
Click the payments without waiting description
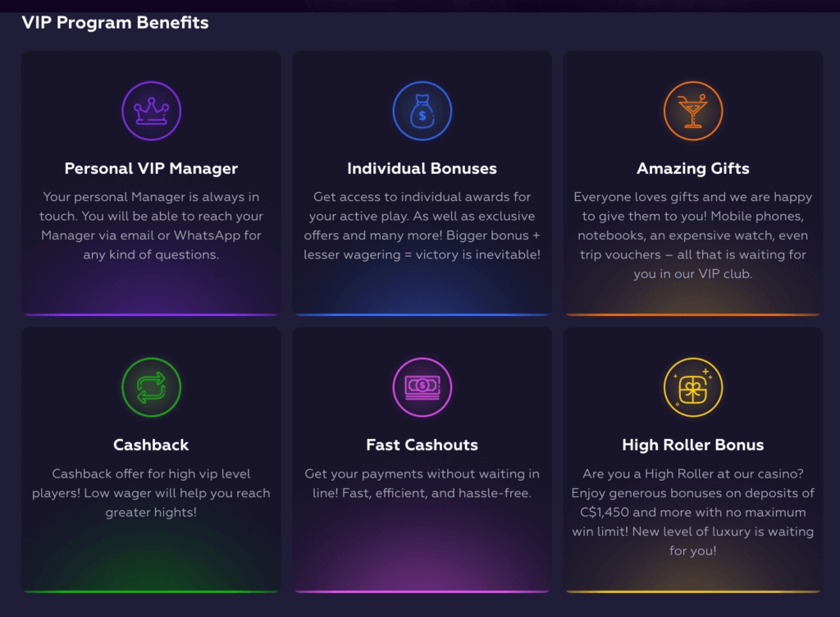point(422,484)
